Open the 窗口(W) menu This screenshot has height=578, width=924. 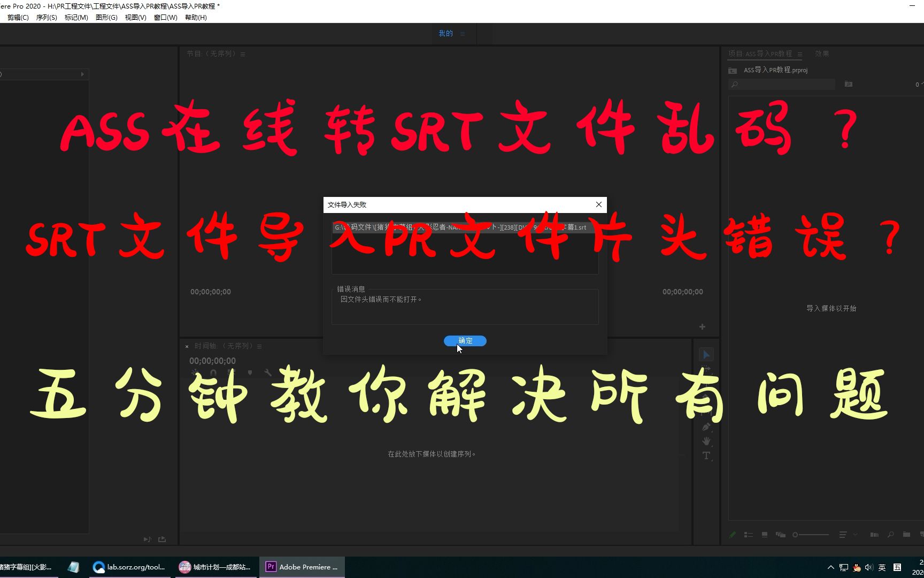165,18
